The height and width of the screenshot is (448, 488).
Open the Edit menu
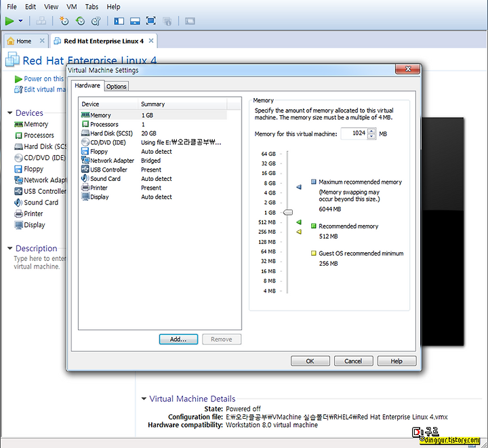(x=30, y=7)
